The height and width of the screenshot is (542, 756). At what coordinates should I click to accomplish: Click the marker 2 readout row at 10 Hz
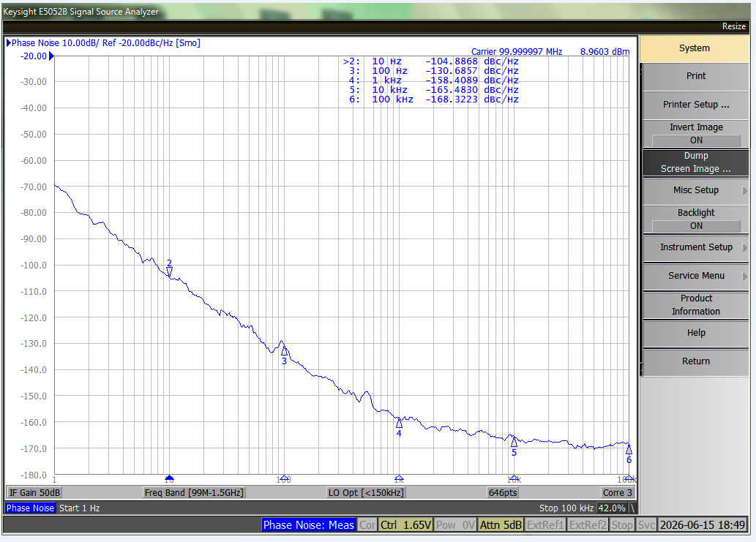click(430, 61)
